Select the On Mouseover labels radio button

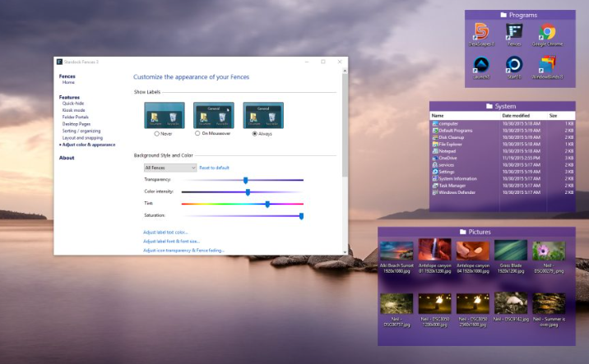[197, 133]
